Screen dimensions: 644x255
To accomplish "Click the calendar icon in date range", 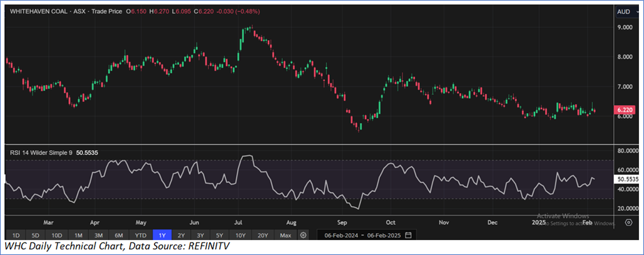I will 408,236.
